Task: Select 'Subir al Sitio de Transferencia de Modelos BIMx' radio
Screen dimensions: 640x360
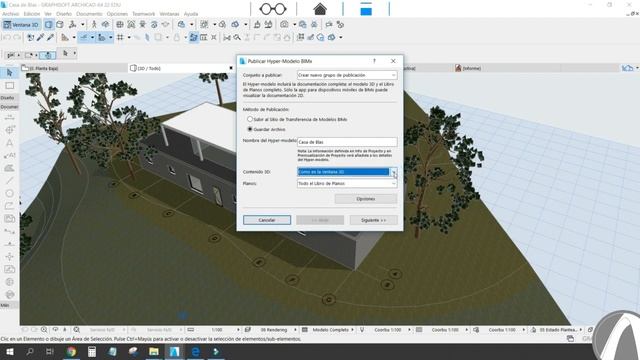Action: (x=250, y=119)
